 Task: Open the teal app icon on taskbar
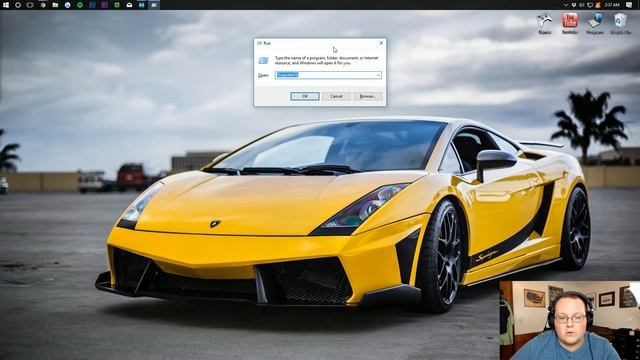(141, 5)
